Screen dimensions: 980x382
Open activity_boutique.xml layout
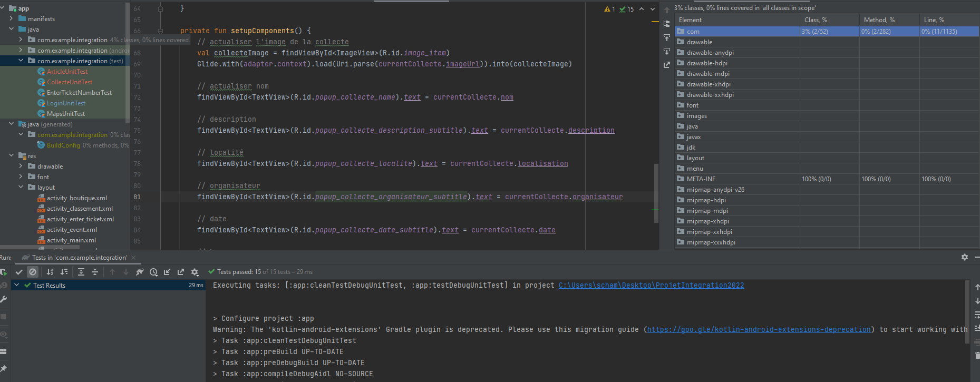77,198
